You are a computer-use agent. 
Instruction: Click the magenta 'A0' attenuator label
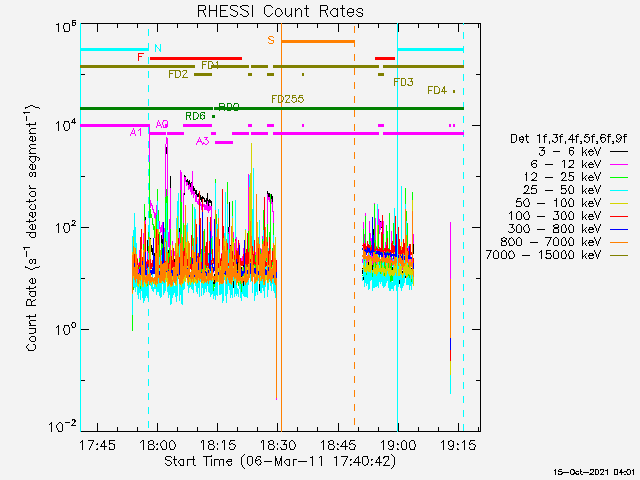point(162,124)
